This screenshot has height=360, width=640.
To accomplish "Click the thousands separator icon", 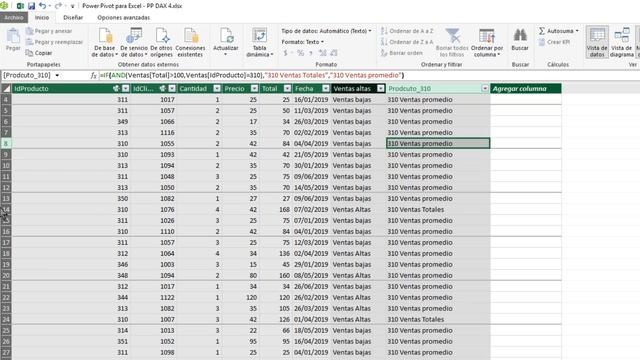I will tap(311, 53).
